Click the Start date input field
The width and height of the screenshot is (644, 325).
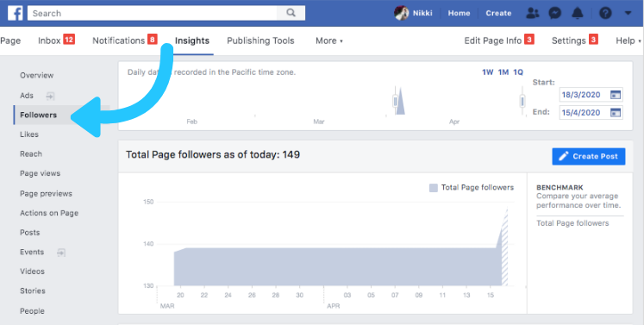tap(591, 95)
